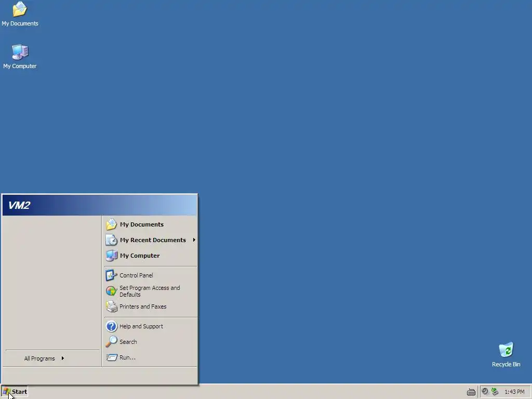Open Control Panel from the Start menu
532x399 pixels.
tap(150, 275)
